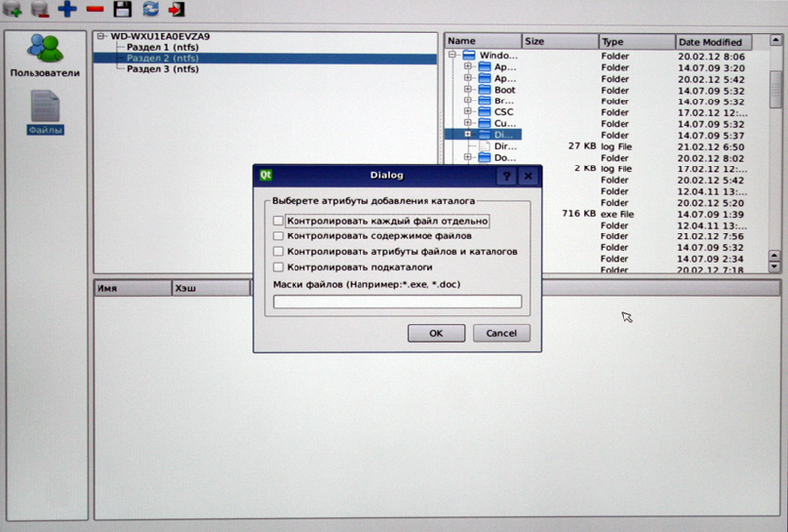The width and height of the screenshot is (788, 532).
Task: Click the Br... folder icon
Action: coord(484,100)
